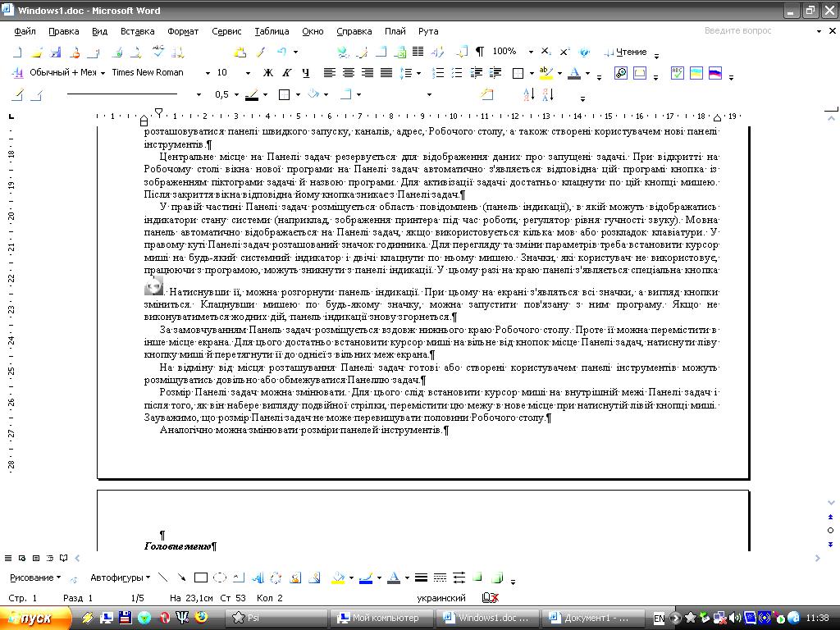The image size is (840, 630).
Task: Justify the paragraph text
Action: [x=386, y=73]
